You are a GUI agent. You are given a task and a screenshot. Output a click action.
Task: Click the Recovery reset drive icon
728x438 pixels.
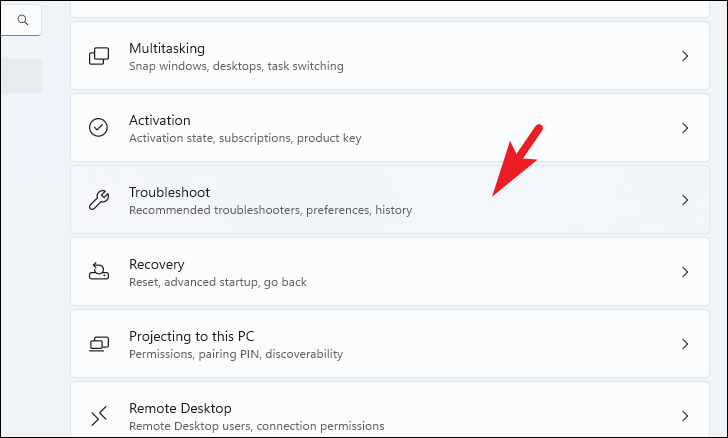tap(99, 271)
